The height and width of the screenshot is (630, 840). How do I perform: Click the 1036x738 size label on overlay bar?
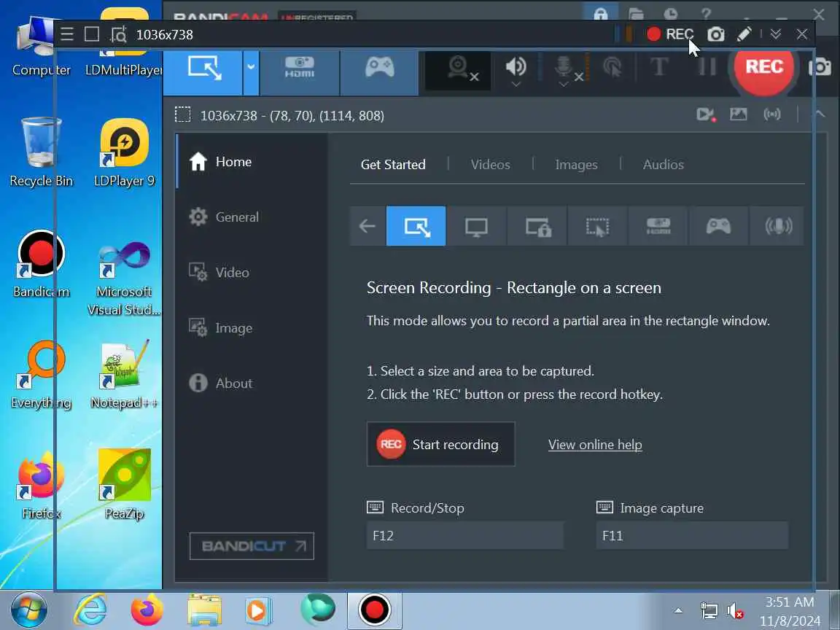click(165, 35)
